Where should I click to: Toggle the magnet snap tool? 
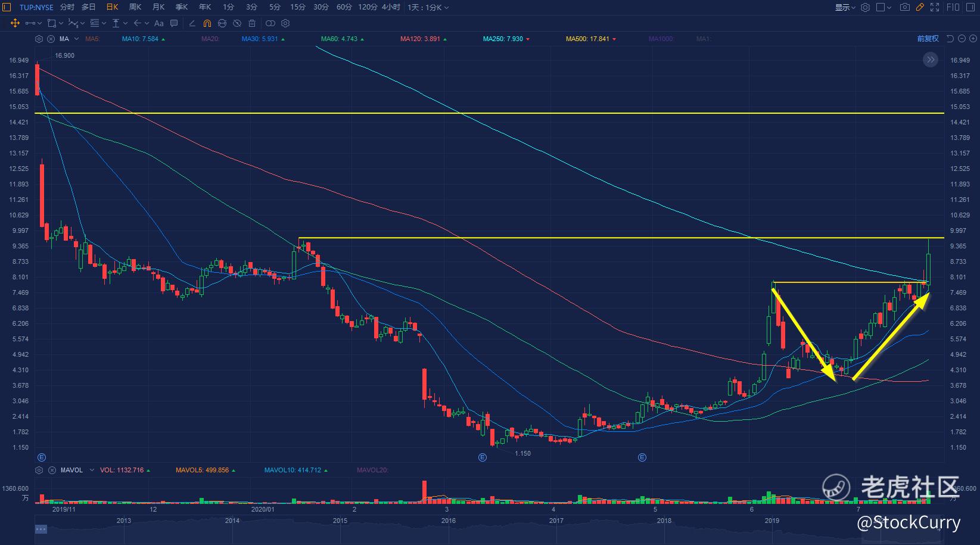pyautogui.click(x=207, y=23)
